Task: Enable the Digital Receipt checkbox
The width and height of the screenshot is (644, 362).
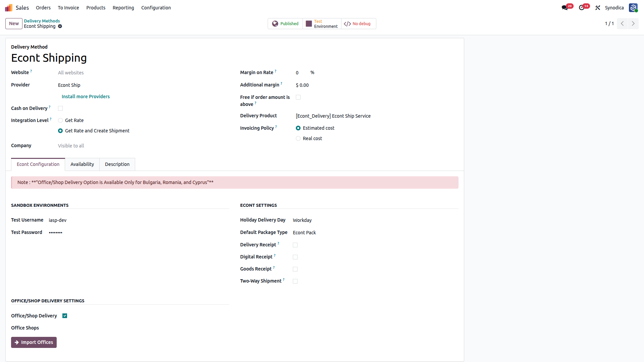Action: [295, 257]
